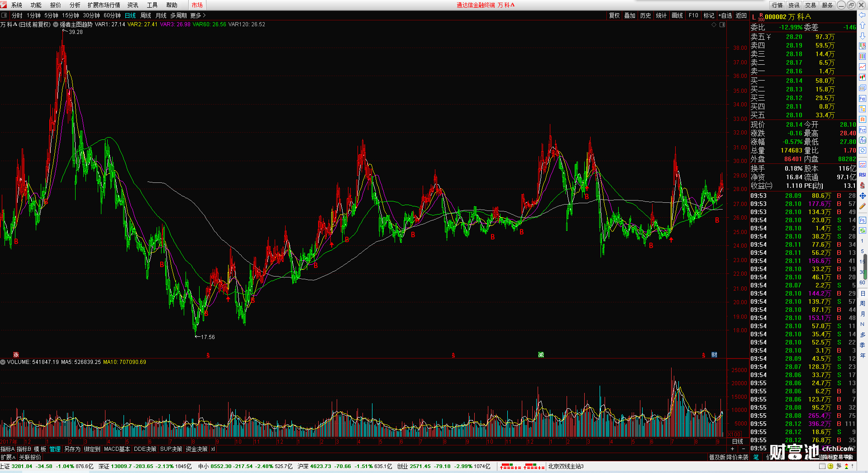The height and width of the screenshot is (473, 868).
Task: Click the 财 marker below the chart
Action: click(714, 355)
